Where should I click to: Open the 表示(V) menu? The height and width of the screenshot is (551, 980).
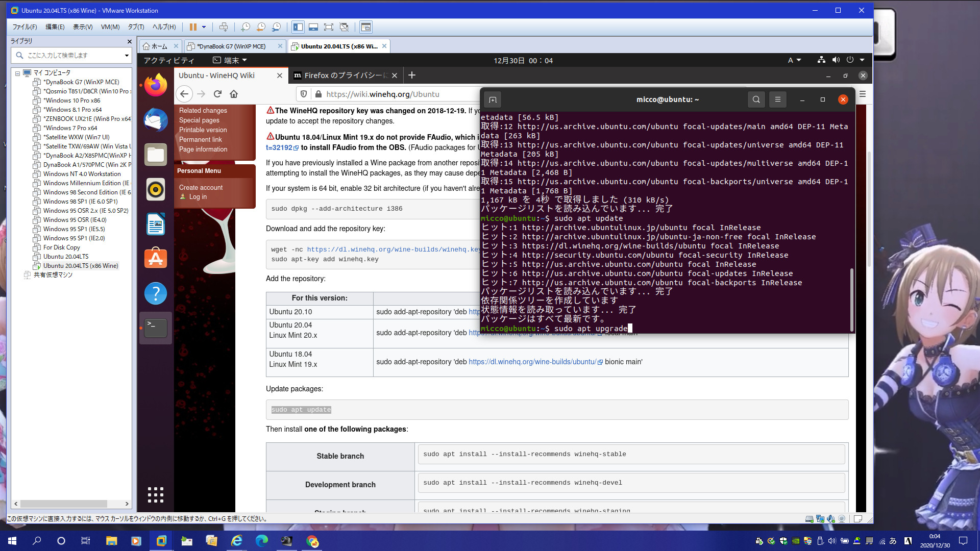(x=83, y=27)
